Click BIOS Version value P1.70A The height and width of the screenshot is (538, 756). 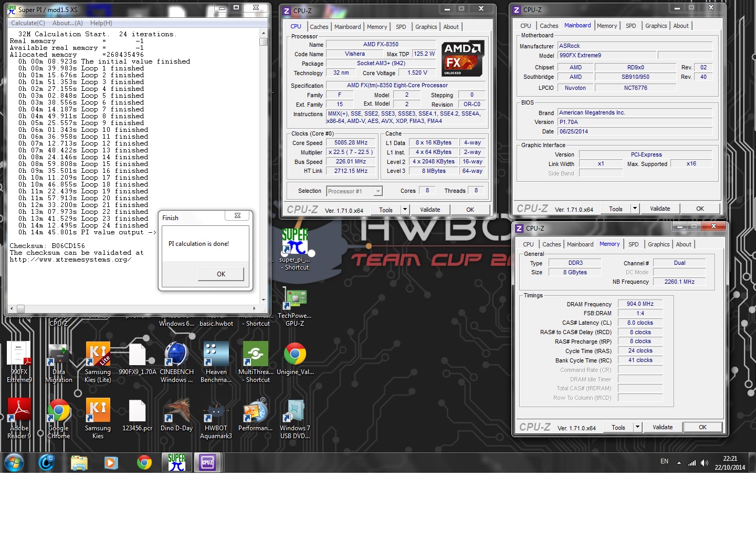pyautogui.click(x=635, y=122)
